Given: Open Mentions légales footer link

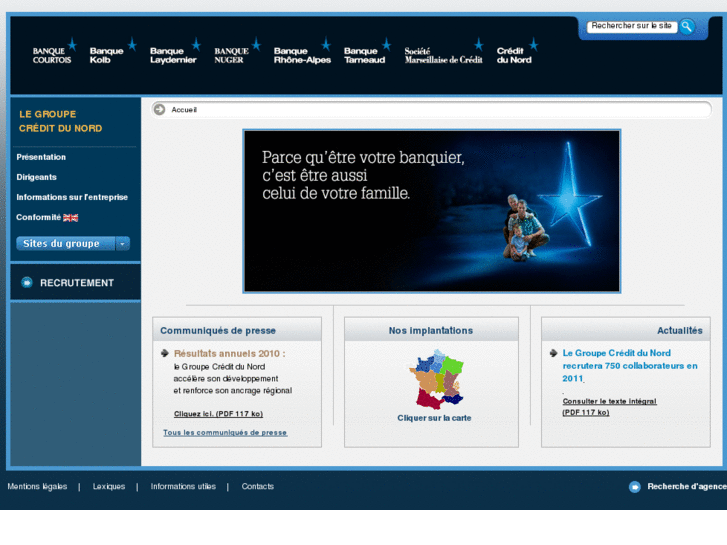Looking at the screenshot, I should point(37,487).
